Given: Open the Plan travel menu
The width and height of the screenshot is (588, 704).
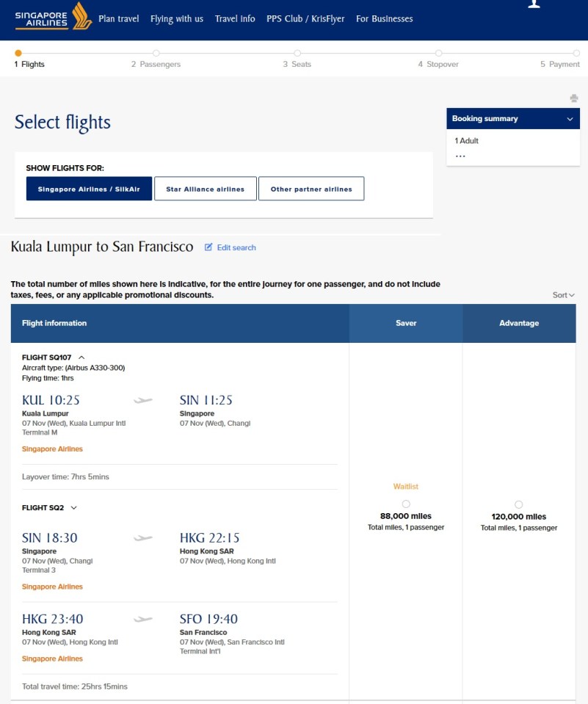Looking at the screenshot, I should point(119,19).
